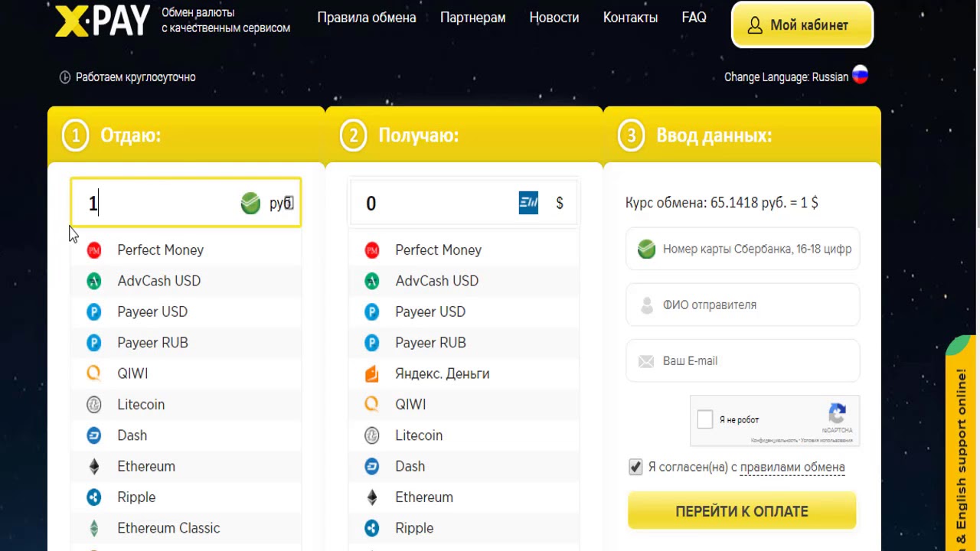Uncheck Я согласен(на) agreement checkbox
The height and width of the screenshot is (551, 980).
[x=635, y=467]
